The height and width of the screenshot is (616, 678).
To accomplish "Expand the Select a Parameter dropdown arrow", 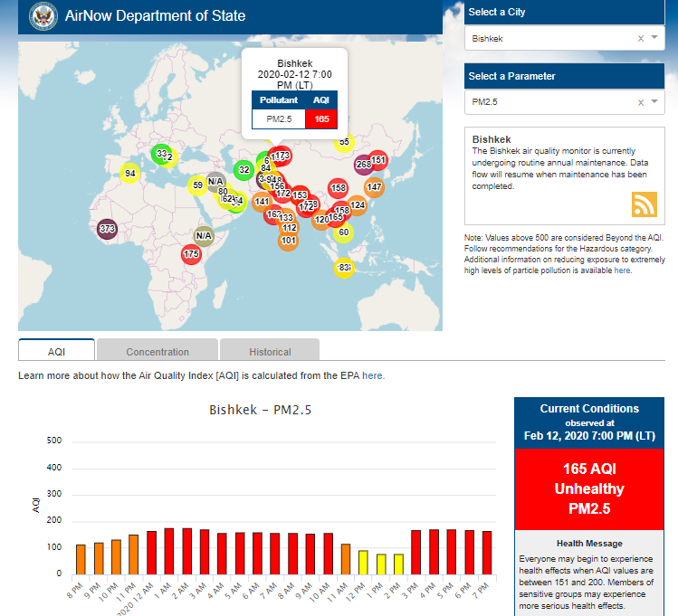I will (654, 101).
